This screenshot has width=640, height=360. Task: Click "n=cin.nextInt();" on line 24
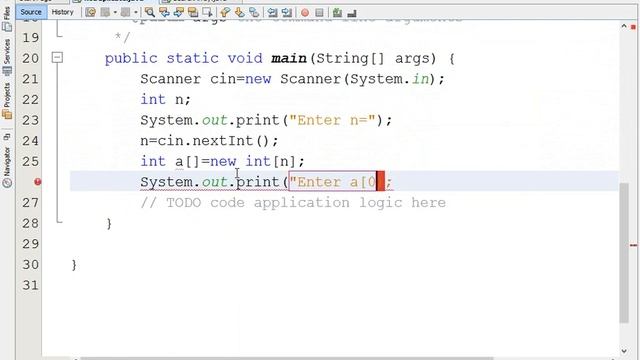point(209,141)
